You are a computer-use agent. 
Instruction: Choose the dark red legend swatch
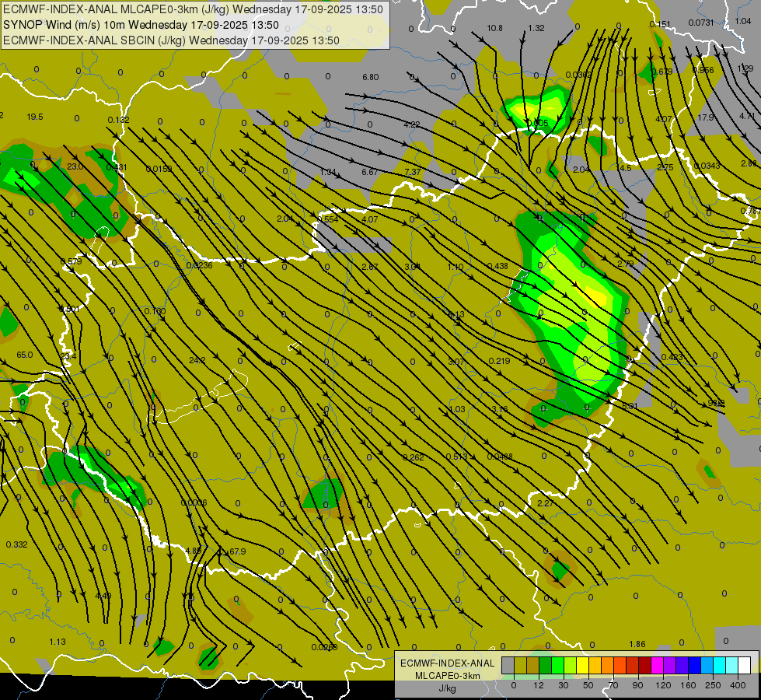(x=645, y=665)
